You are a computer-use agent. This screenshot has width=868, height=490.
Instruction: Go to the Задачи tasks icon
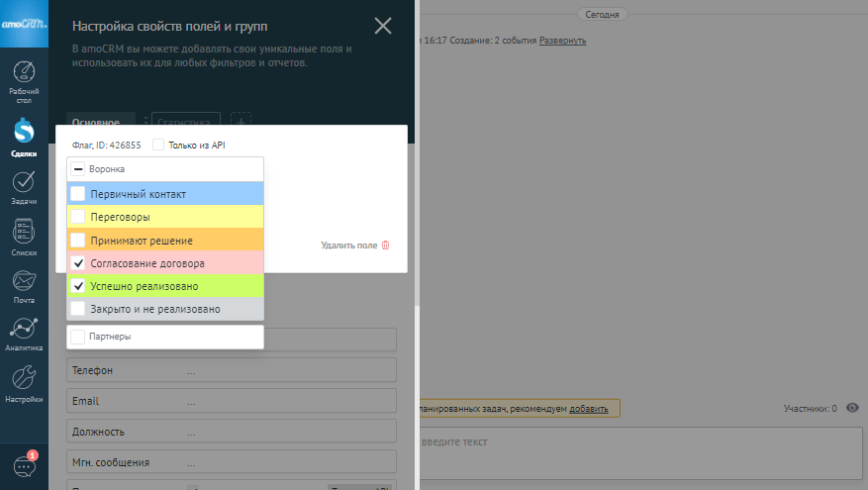coord(25,185)
